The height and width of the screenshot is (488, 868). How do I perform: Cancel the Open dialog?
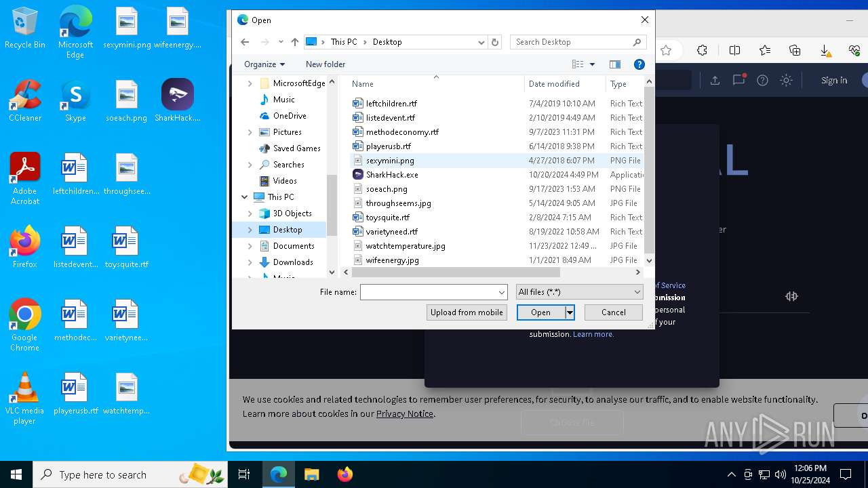tap(613, 312)
